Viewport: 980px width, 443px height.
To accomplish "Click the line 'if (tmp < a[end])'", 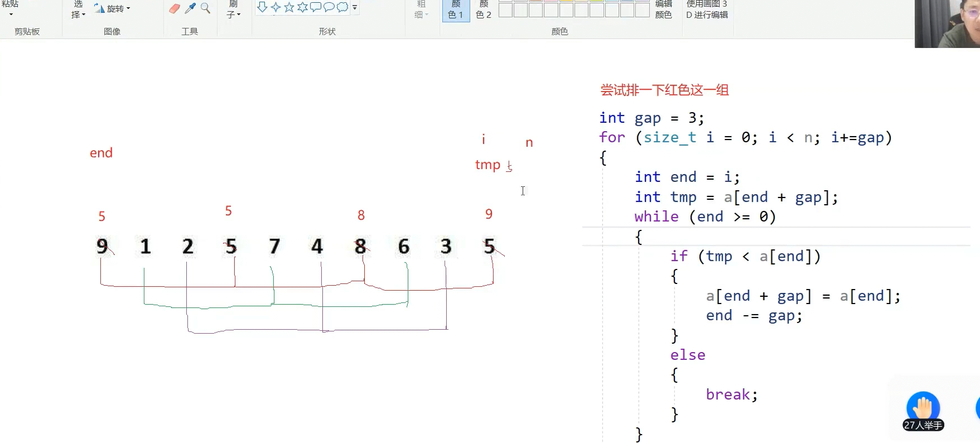I will [x=745, y=256].
